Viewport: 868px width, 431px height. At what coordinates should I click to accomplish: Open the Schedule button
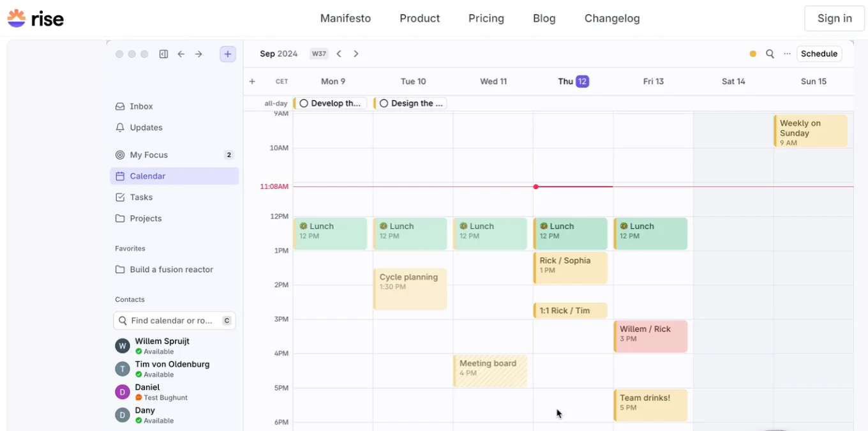[x=819, y=54]
